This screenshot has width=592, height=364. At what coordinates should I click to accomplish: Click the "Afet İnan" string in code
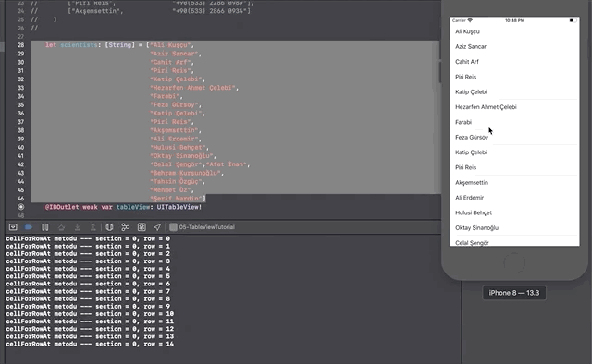point(227,164)
